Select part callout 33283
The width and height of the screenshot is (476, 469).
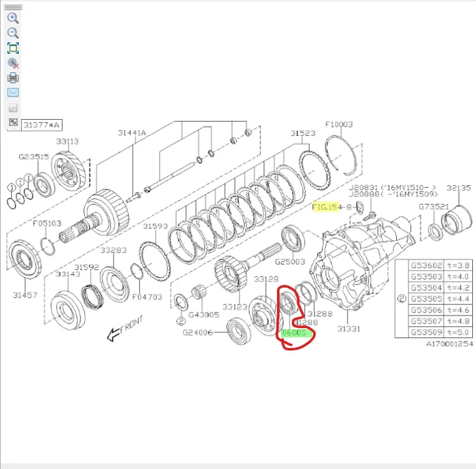tap(114, 250)
